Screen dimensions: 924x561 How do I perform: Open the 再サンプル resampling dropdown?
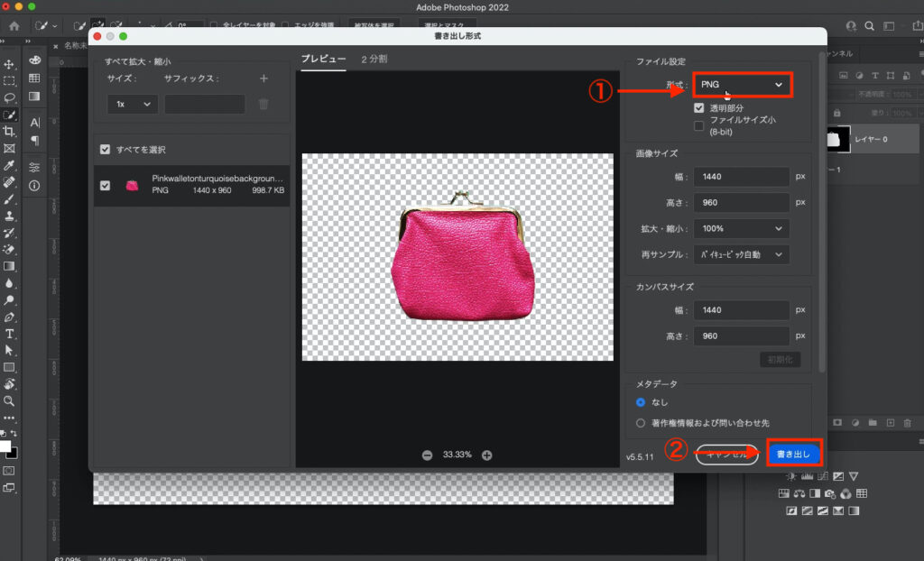742,254
